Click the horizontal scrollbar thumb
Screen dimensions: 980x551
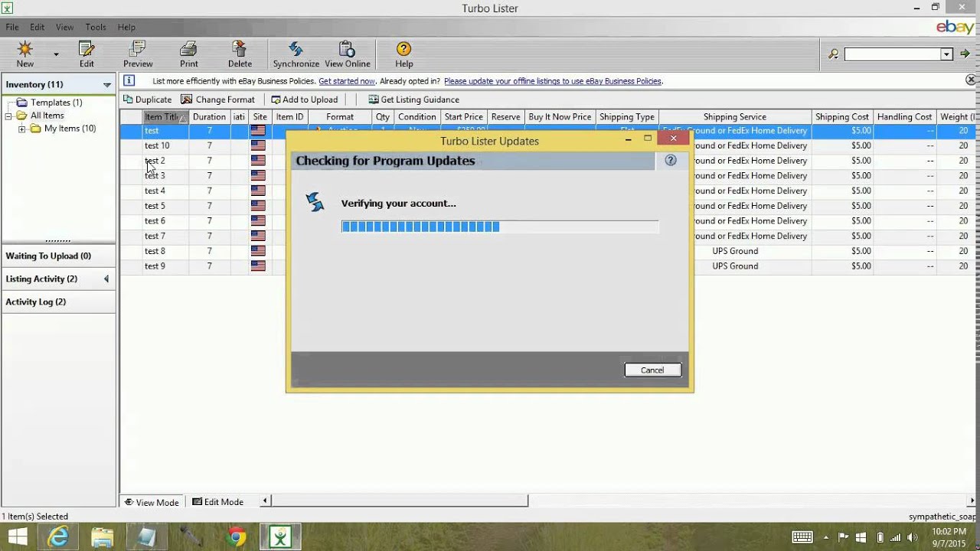(399, 501)
